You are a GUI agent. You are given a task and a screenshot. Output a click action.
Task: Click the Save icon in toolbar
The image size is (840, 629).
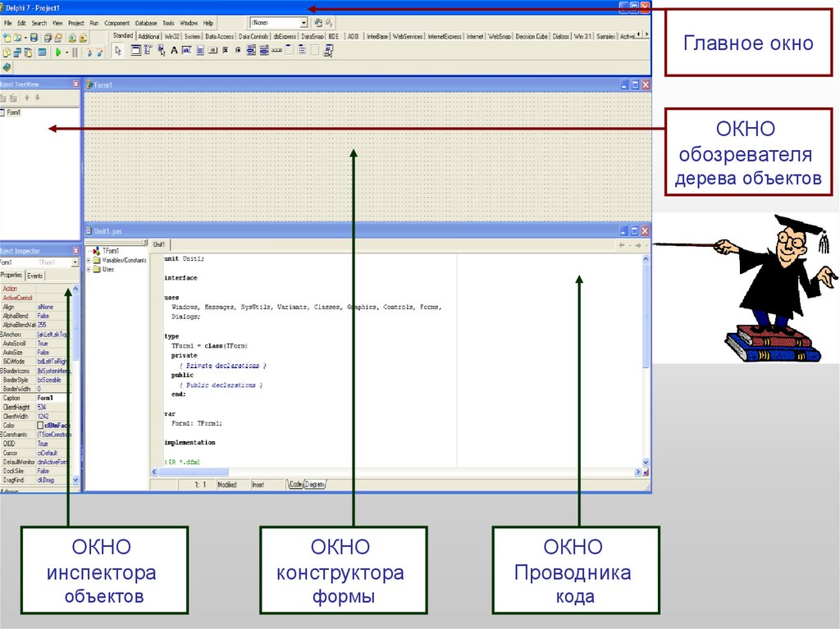(x=34, y=38)
